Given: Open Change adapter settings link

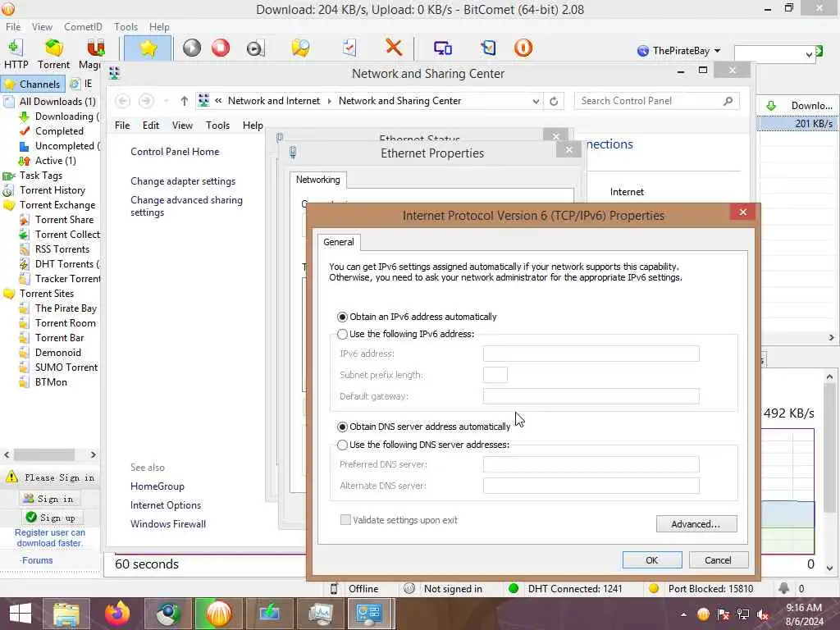Looking at the screenshot, I should point(183,181).
